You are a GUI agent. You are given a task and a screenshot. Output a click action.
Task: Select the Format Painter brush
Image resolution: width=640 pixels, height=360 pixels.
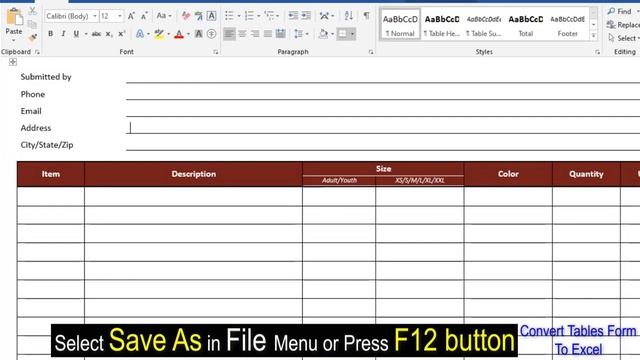click(x=33, y=37)
